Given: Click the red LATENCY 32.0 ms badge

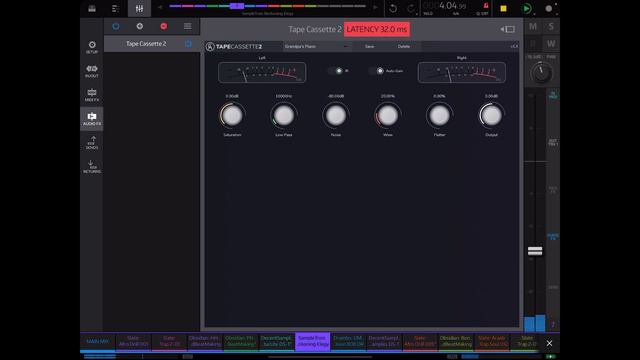Looking at the screenshot, I should (x=377, y=29).
